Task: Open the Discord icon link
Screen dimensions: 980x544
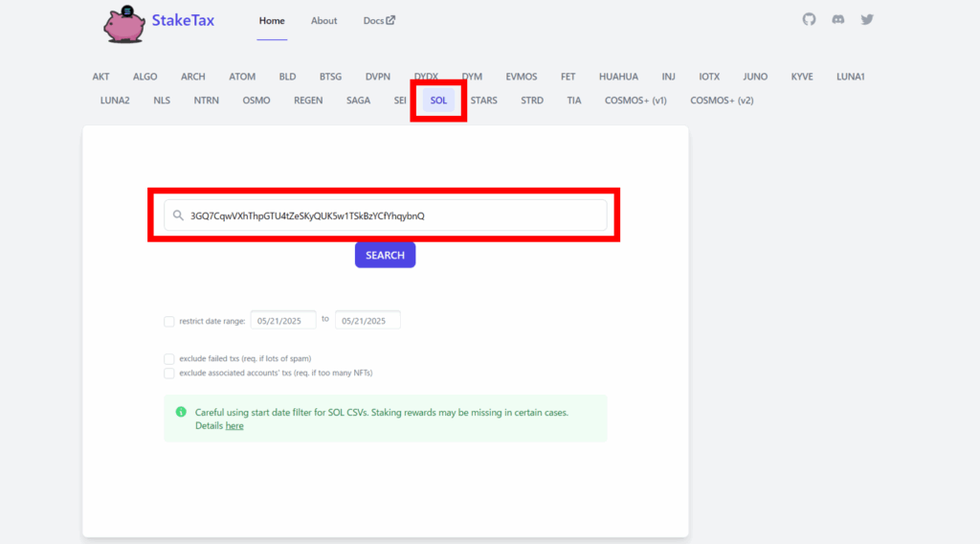Action: click(x=838, y=19)
